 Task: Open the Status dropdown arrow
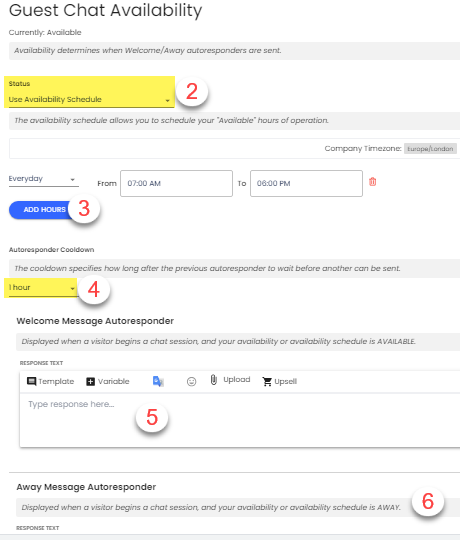pos(168,101)
